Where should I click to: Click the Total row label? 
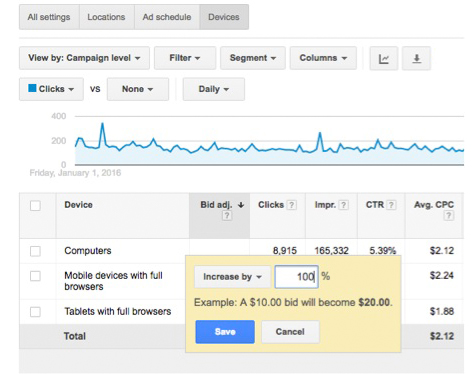75,336
